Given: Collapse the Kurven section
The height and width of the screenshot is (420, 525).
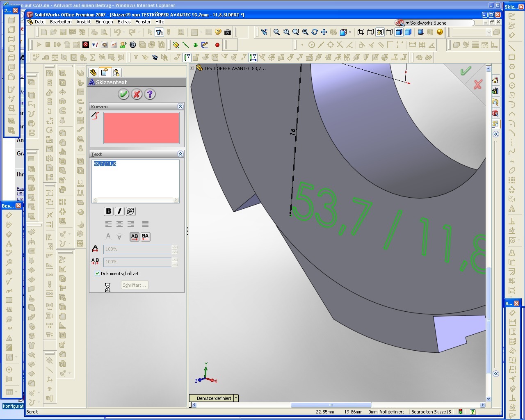Looking at the screenshot, I should click(180, 106).
